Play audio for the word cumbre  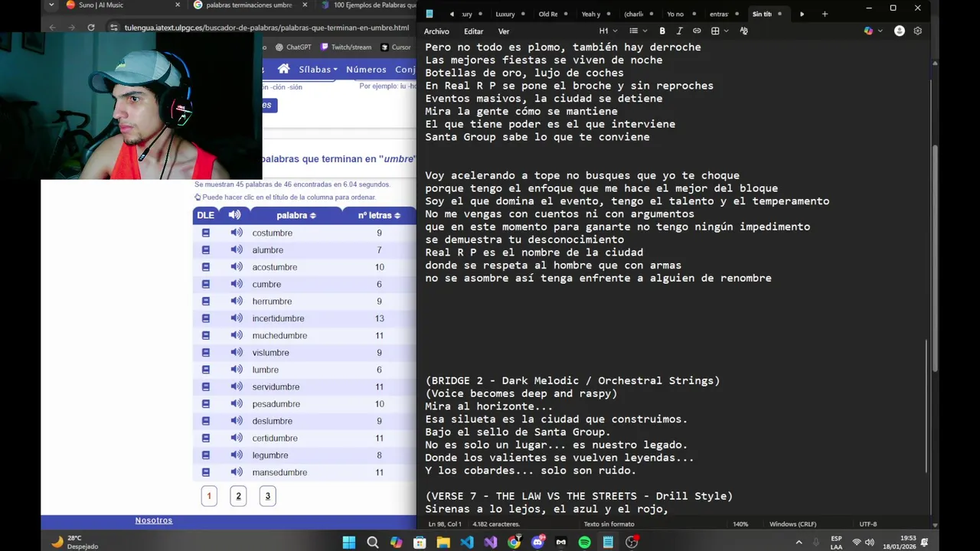[237, 284]
